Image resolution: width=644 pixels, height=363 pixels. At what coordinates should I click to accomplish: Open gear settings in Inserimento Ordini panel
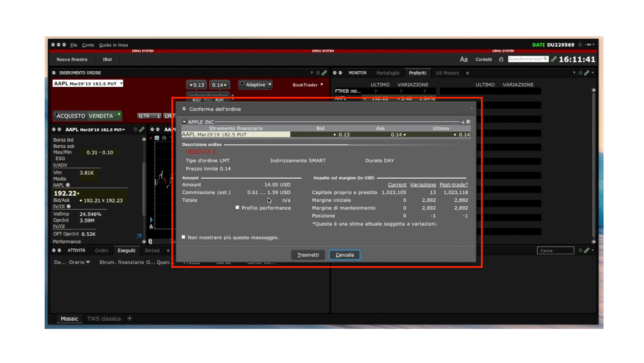tap(318, 73)
